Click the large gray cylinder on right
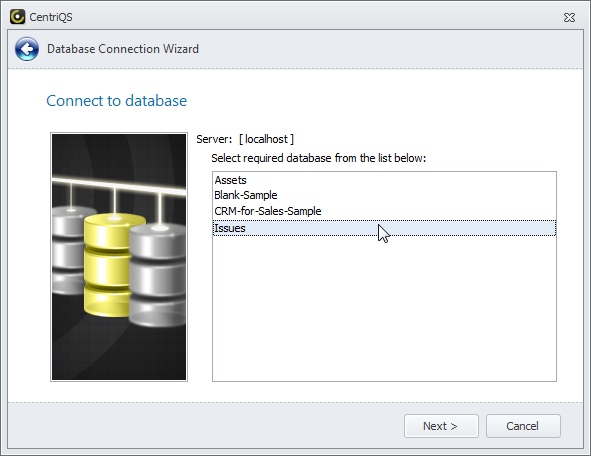This screenshot has height=456, width=591. (158, 275)
